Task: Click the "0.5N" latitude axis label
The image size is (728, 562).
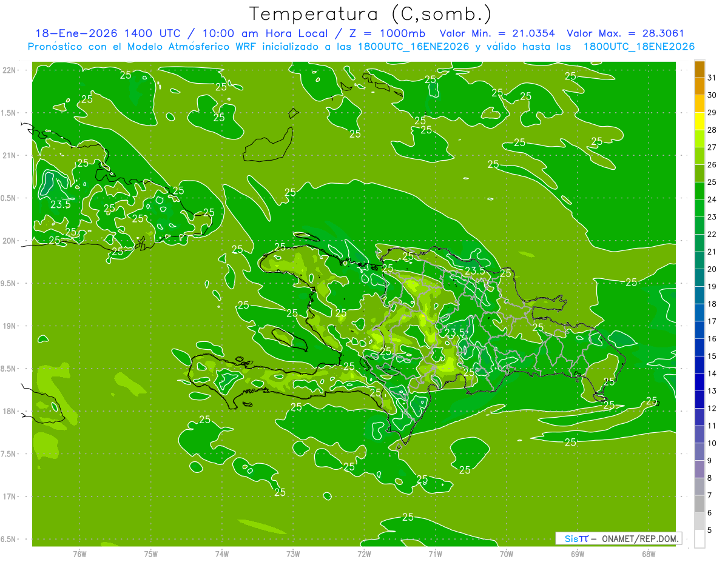Action: 9,198
